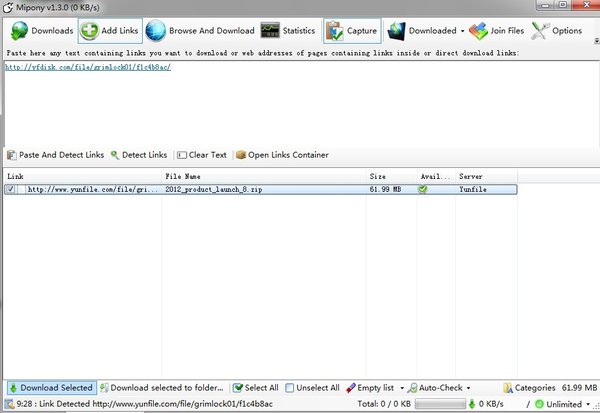Open the Options tools icon
Viewport: 600px width, 413px height.
[540, 31]
